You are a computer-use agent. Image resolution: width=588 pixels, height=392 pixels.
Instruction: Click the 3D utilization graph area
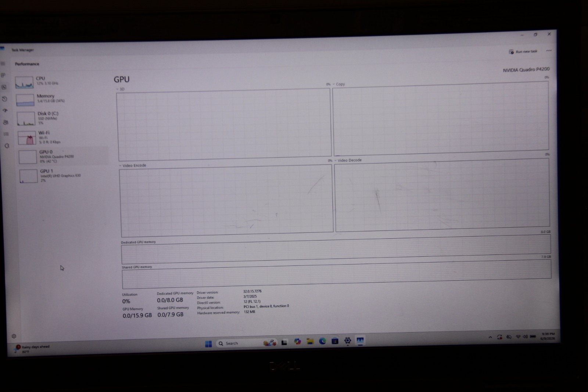[224, 125]
